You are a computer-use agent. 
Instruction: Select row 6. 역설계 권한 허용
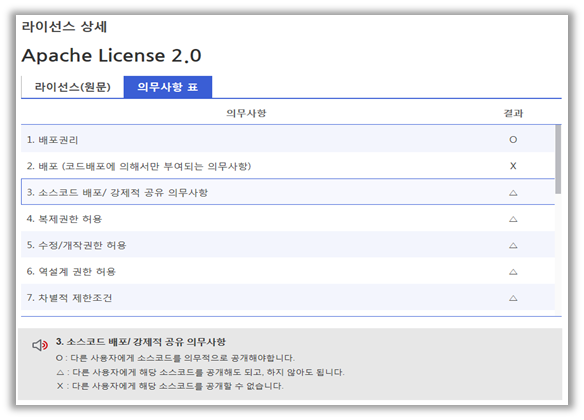288,271
